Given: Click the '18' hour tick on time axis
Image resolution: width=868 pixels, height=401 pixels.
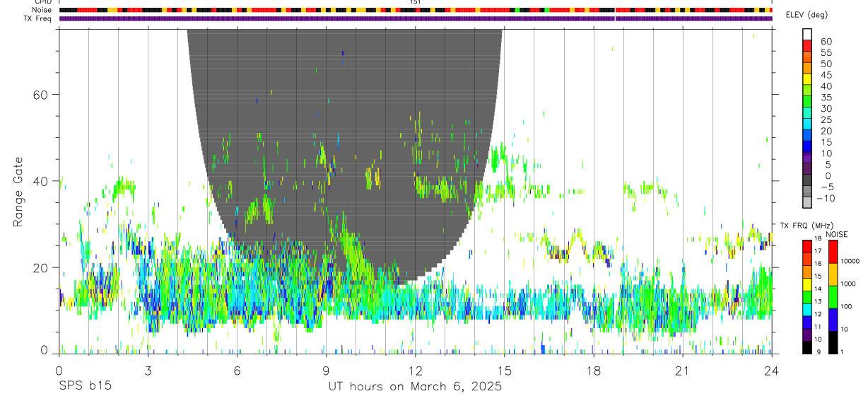Looking at the screenshot, I should click(x=593, y=371).
